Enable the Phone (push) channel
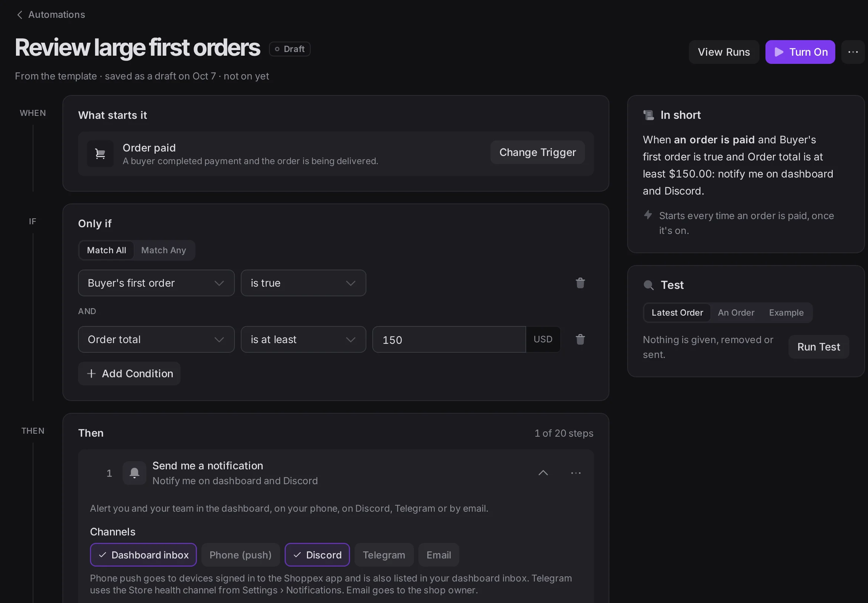868x603 pixels. tap(240, 555)
